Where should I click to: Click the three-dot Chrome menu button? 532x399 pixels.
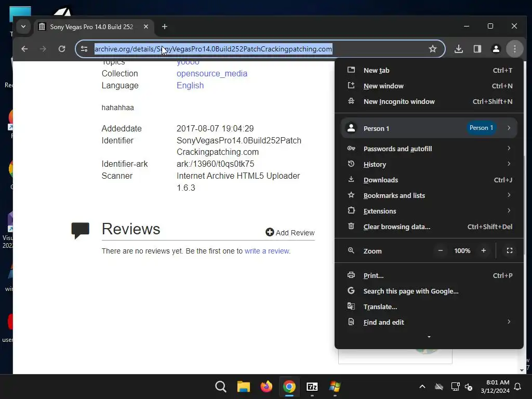tap(515, 49)
